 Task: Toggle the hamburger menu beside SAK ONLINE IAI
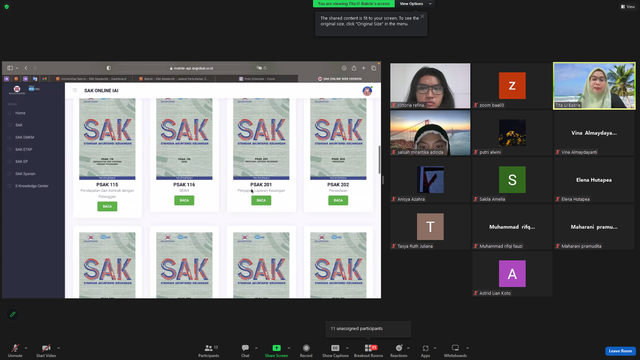point(75,90)
